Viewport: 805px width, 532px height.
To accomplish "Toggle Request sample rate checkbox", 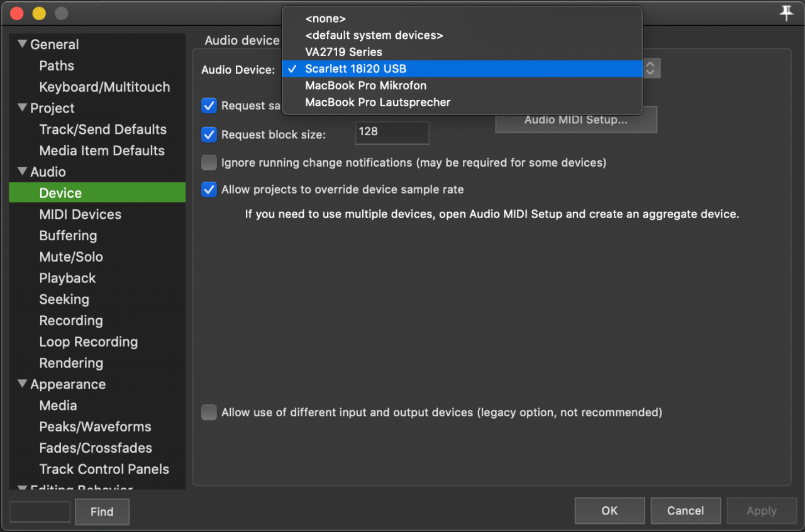I will pyautogui.click(x=209, y=106).
